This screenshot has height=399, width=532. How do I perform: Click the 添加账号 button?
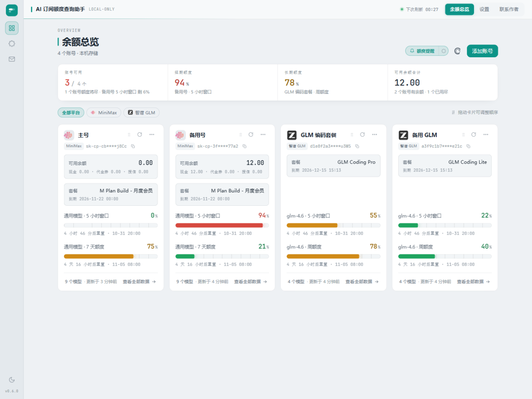pos(482,51)
